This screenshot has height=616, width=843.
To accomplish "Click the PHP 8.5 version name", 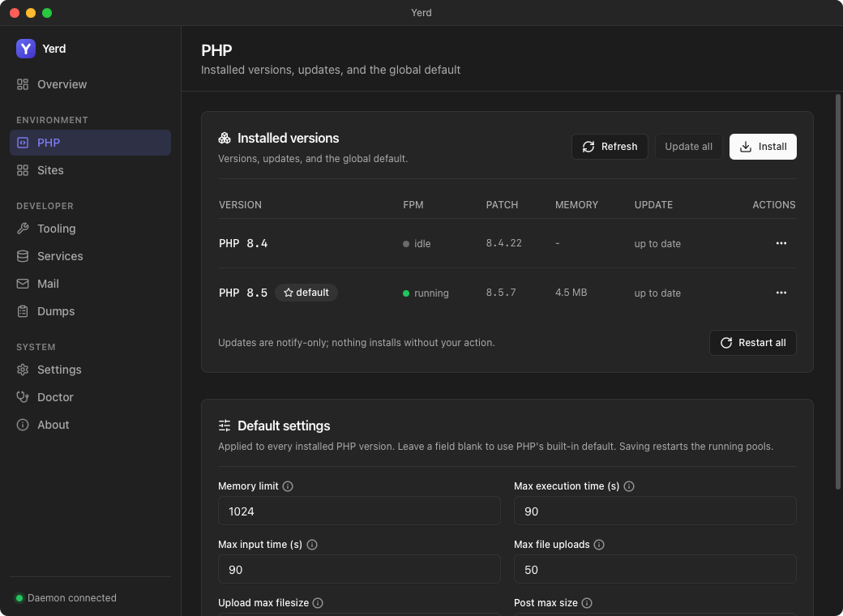I will 243,293.
